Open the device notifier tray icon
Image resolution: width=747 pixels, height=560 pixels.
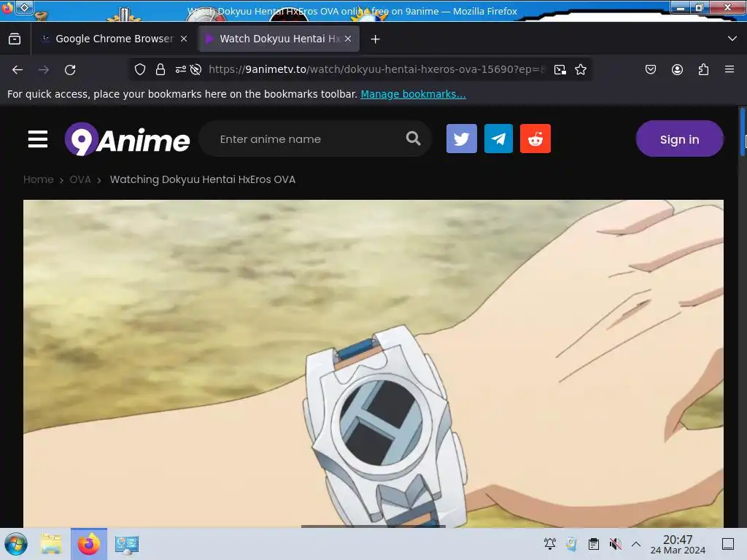coord(571,544)
